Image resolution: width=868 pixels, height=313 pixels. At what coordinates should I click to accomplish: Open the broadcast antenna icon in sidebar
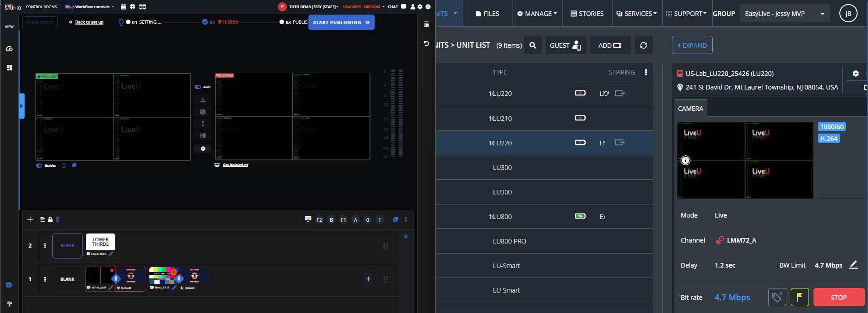[9, 304]
